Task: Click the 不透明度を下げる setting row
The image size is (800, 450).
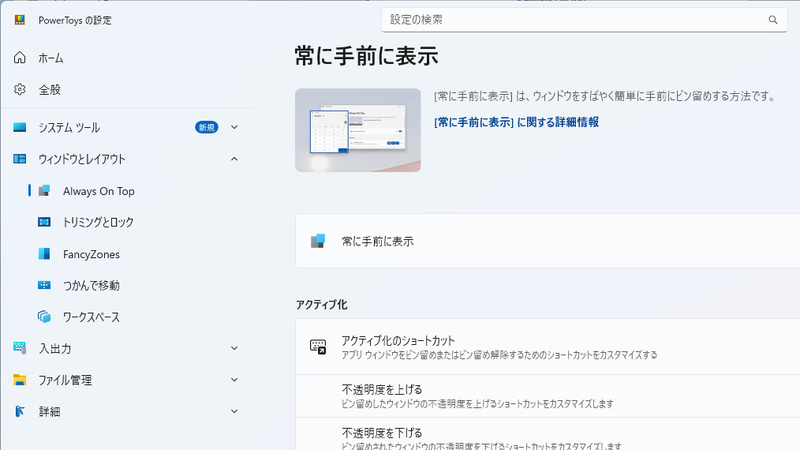Action: [x=548, y=434]
